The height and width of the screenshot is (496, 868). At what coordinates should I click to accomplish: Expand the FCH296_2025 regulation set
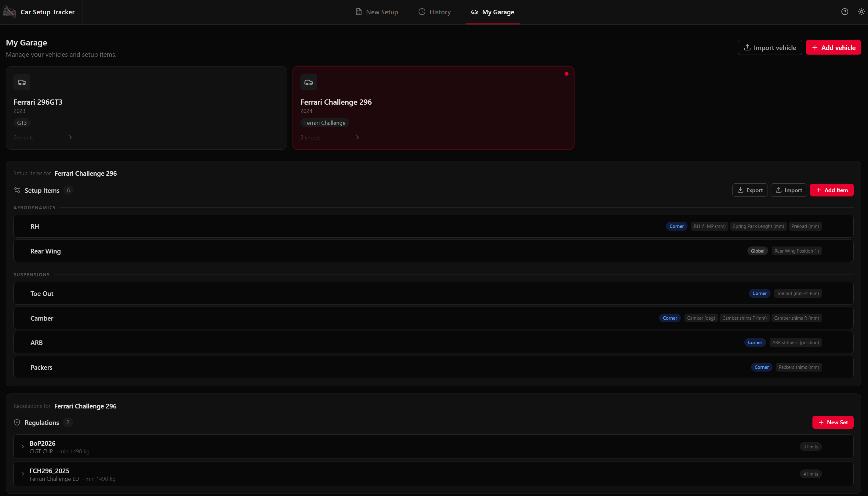[x=23, y=474]
